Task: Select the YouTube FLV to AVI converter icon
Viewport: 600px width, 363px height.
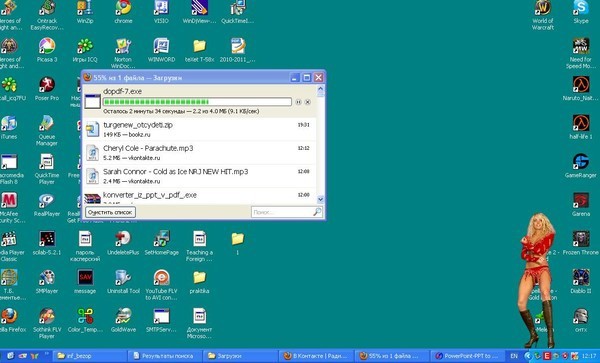Action: click(161, 285)
